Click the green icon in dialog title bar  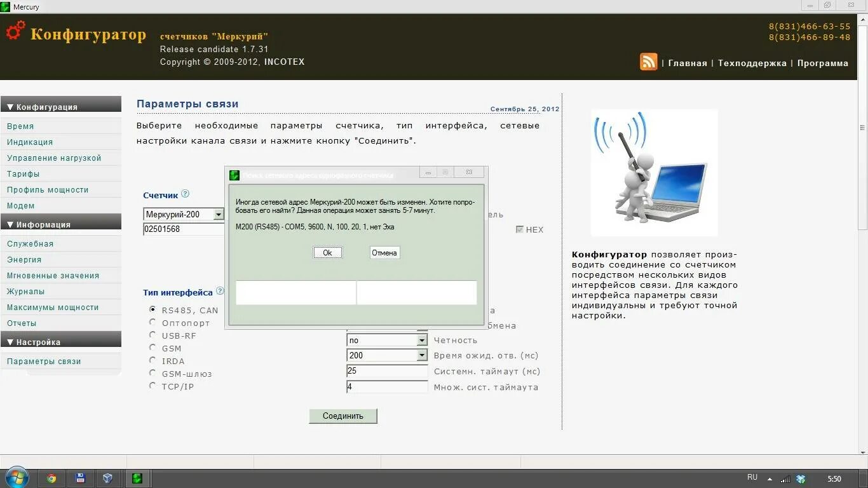(234, 175)
